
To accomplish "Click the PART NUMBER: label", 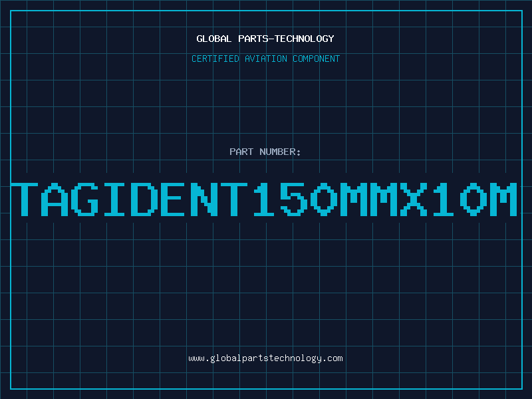I will 265,152.
